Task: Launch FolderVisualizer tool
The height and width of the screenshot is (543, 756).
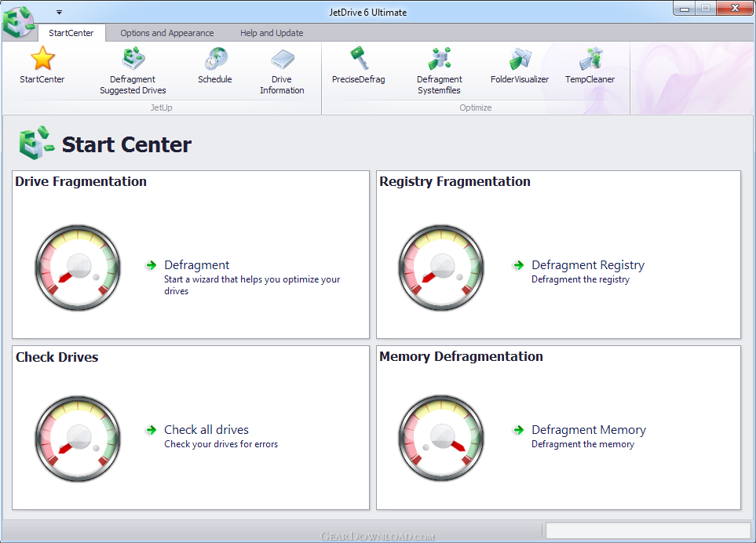Action: 520,65
